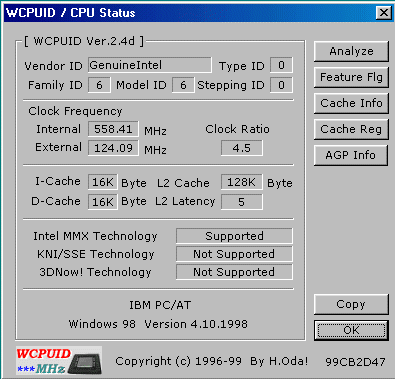
Task: Show the Cache Reg information
Action: [x=351, y=129]
